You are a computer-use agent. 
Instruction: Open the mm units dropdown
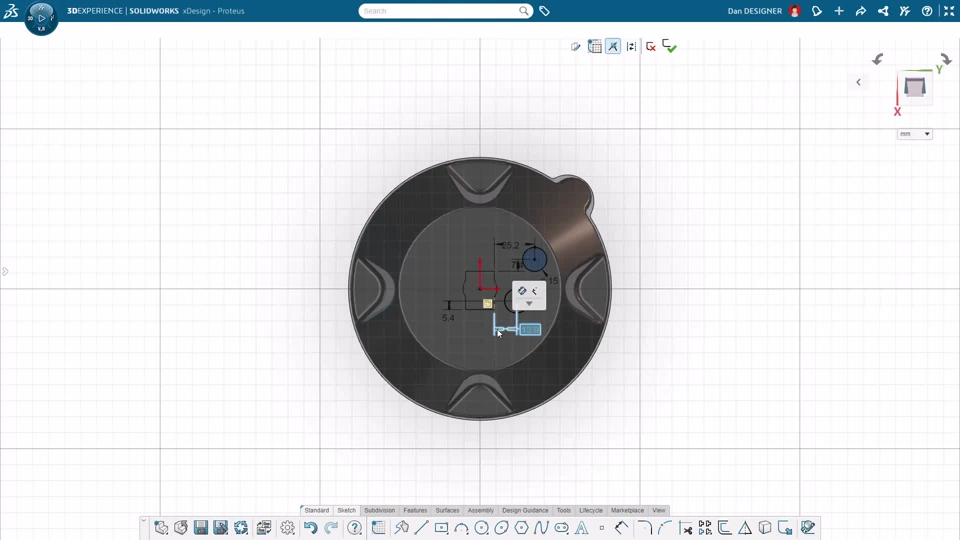915,133
